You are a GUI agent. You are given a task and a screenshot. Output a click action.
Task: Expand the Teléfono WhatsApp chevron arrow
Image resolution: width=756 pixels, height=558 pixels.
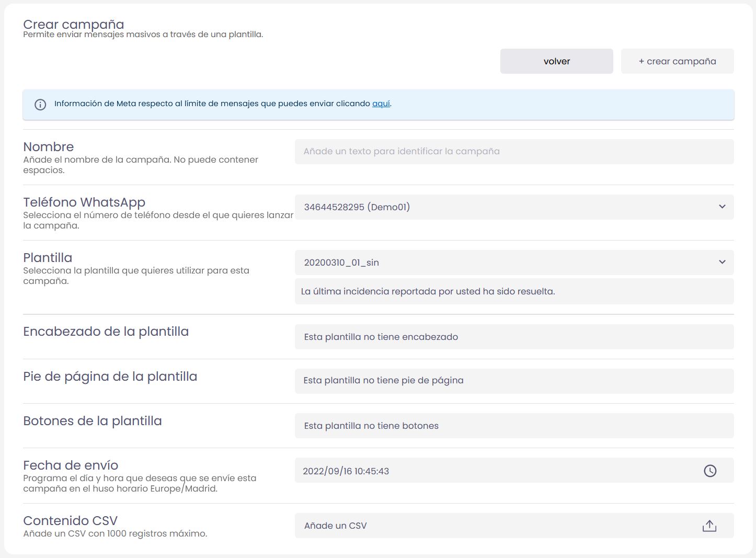click(722, 207)
